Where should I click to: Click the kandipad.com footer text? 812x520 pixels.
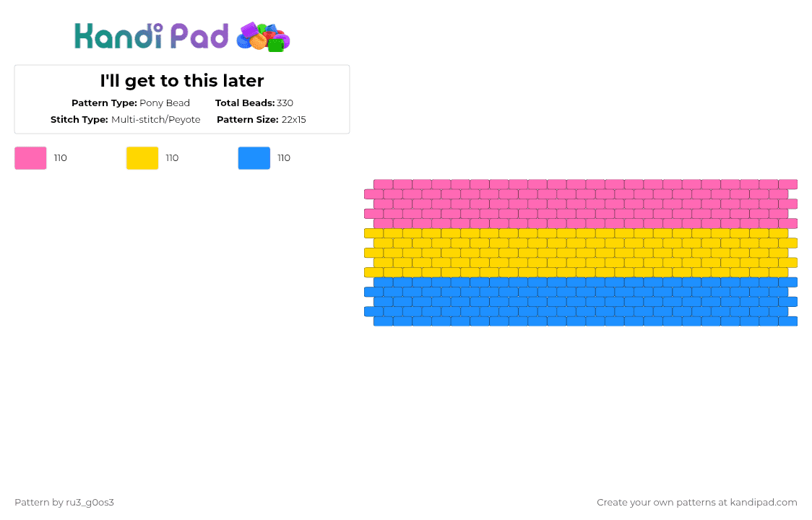pyautogui.click(x=696, y=502)
